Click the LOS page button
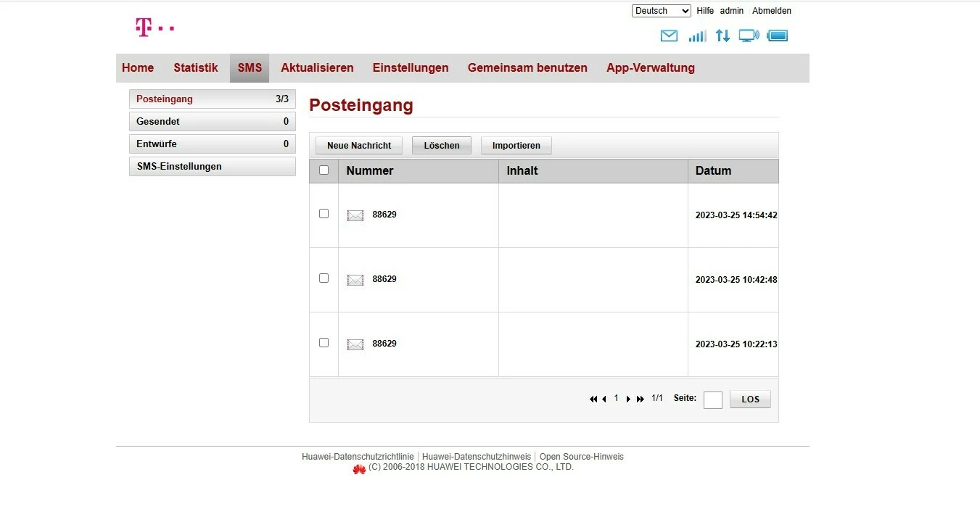 (751, 399)
